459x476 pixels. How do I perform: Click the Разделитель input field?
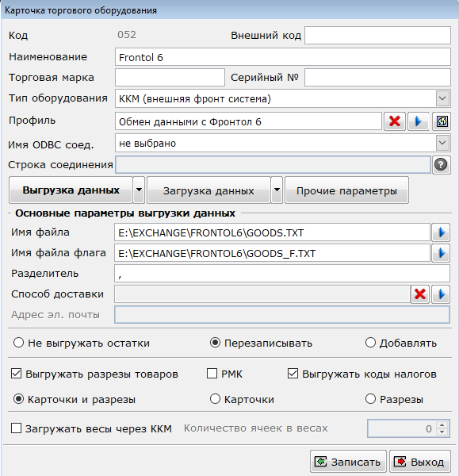pos(282,274)
